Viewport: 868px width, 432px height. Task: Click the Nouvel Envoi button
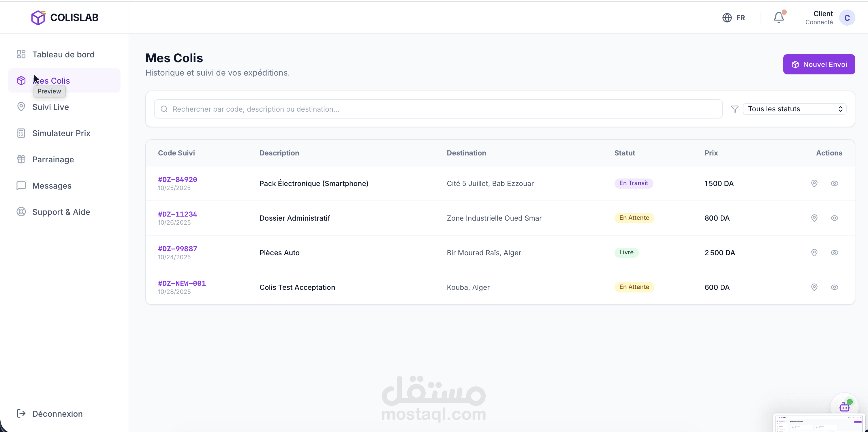pos(819,64)
